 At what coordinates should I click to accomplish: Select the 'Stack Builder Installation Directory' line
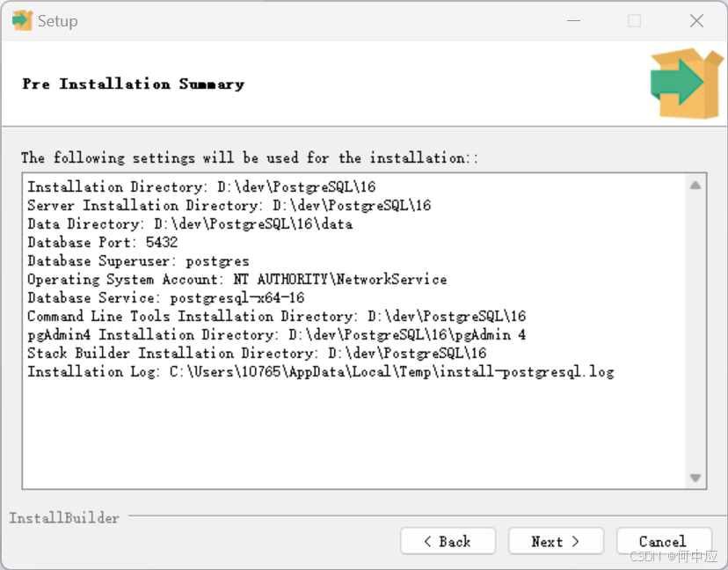pyautogui.click(x=257, y=353)
